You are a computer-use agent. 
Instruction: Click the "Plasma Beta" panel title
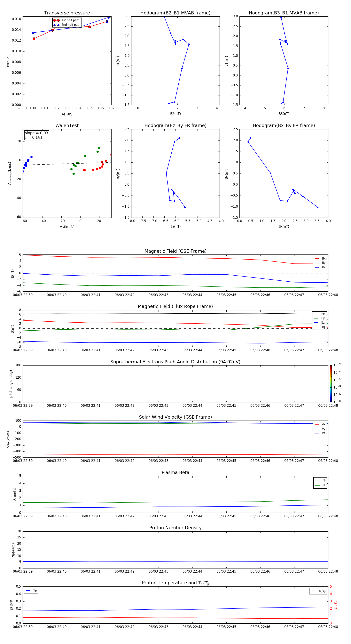[175, 472]
